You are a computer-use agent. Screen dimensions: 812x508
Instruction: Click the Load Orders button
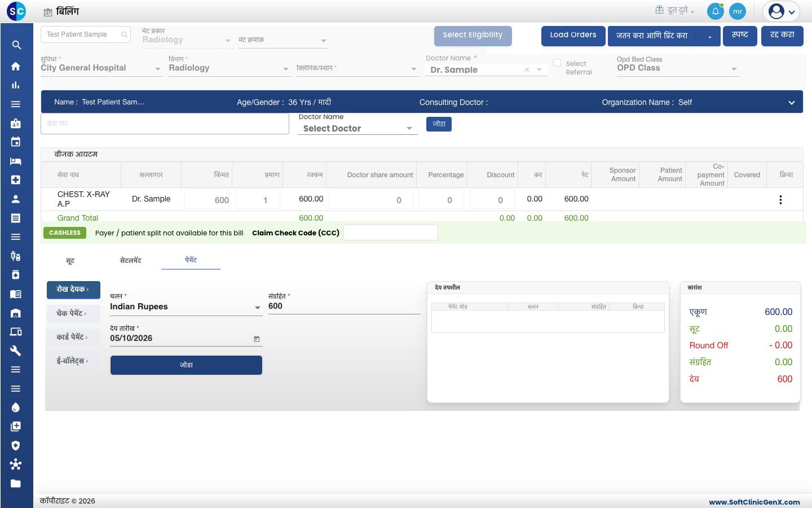pyautogui.click(x=573, y=35)
